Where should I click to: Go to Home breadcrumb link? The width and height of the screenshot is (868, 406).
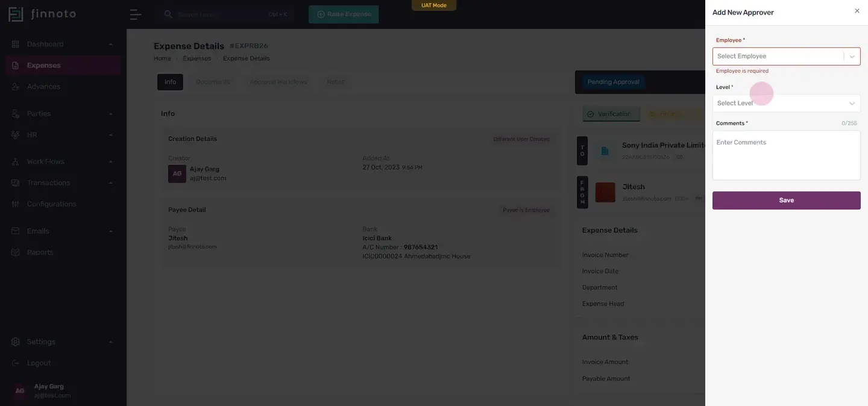click(x=162, y=58)
